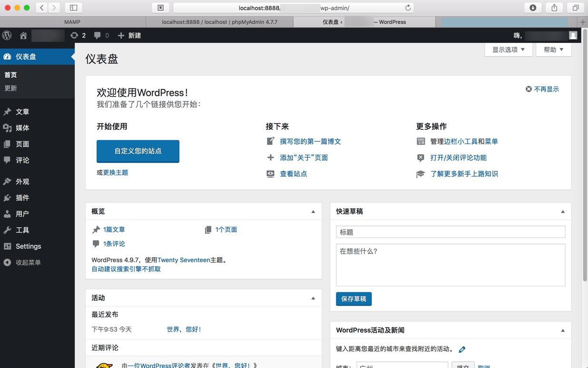The image size is (588, 368).
Task: Collapse the 快速草稿 panel toggle arrow
Action: 563,212
